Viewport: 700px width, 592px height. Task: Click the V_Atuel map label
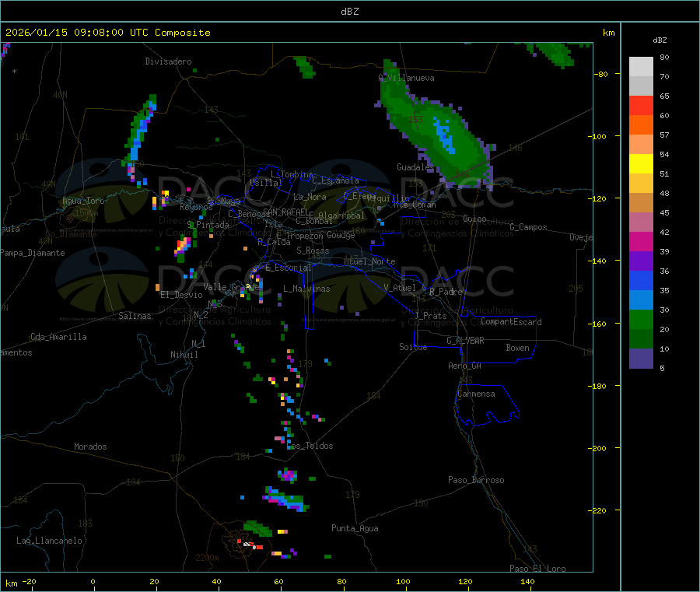point(400,288)
